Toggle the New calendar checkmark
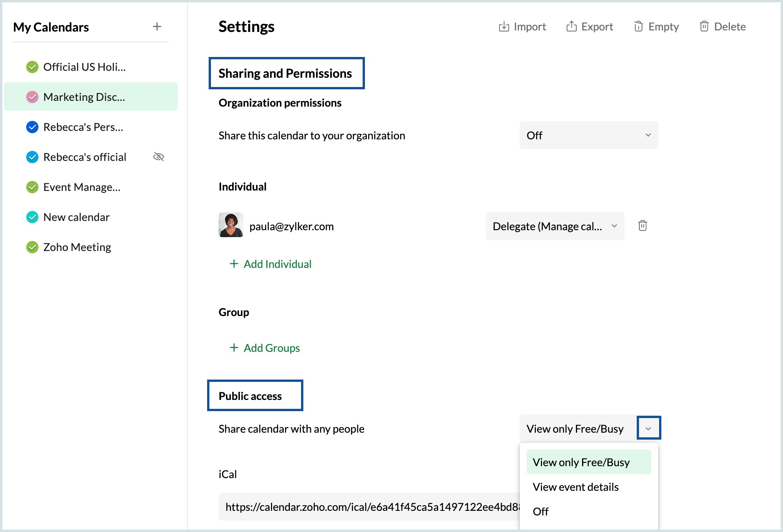The image size is (783, 532). click(x=32, y=217)
